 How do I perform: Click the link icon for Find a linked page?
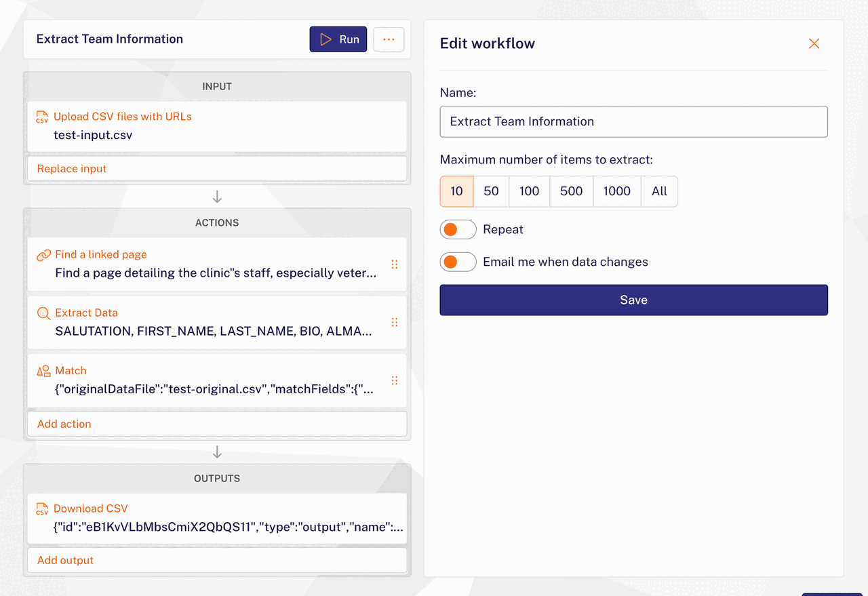point(43,255)
